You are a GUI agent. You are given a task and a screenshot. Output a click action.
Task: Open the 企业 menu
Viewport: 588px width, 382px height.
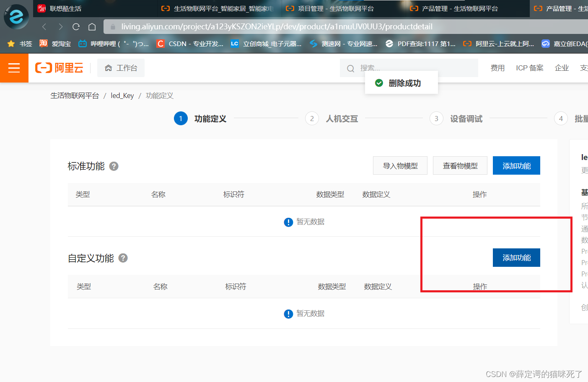pyautogui.click(x=562, y=68)
